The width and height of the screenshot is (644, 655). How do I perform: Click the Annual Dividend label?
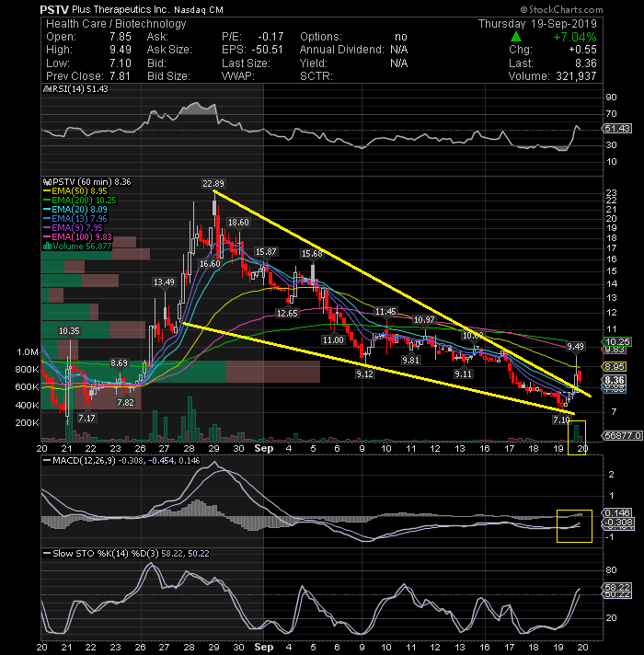pos(341,50)
